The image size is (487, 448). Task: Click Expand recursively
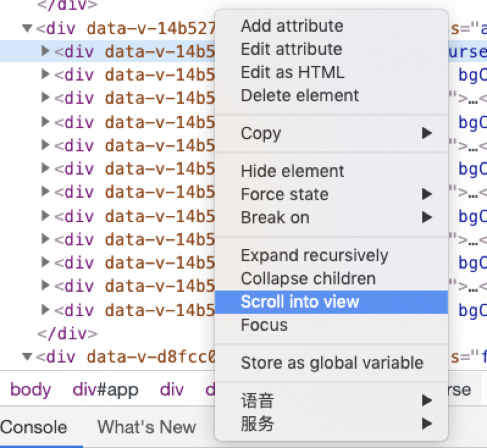[x=314, y=255]
